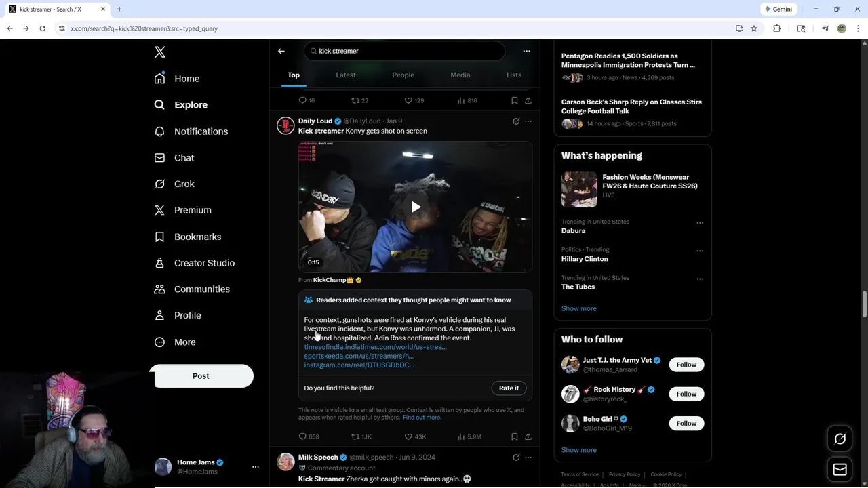The image size is (868, 488).
Task: Open Bookmarks in sidebar
Action: point(188,237)
